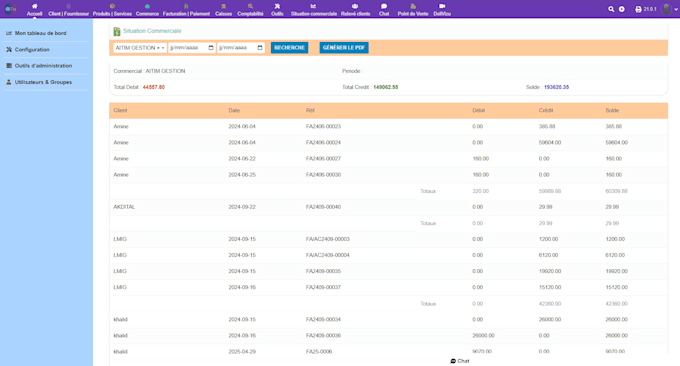Open the Client | Fournisseur menu
Screen dimensions: 680x366
tap(69, 10)
